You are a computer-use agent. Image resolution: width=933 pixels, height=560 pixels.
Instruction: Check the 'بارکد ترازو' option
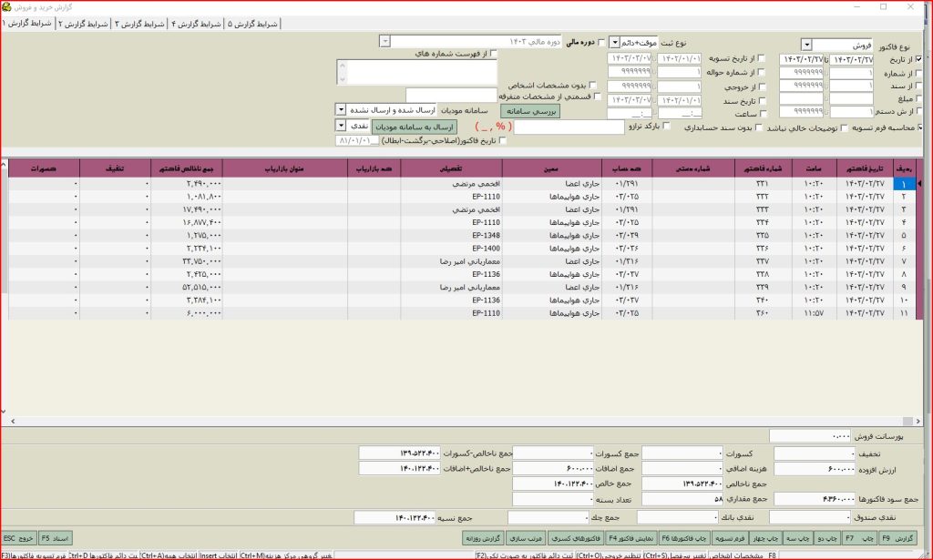click(x=667, y=127)
